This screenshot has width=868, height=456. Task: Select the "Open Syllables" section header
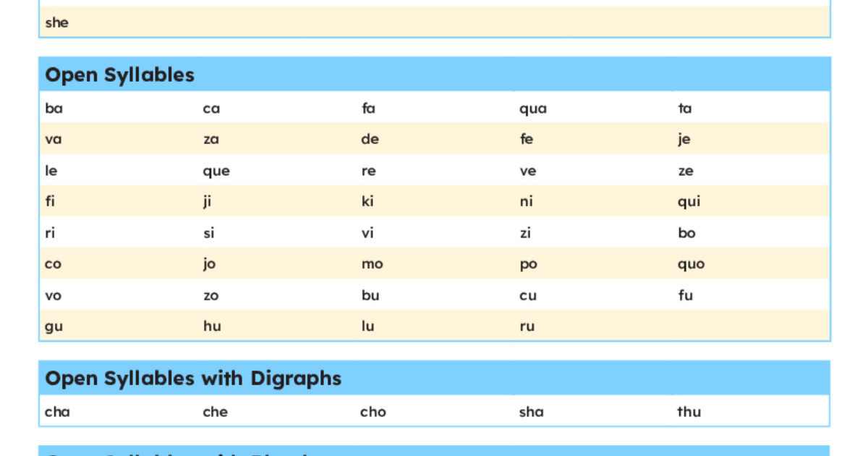pyautogui.click(x=119, y=75)
